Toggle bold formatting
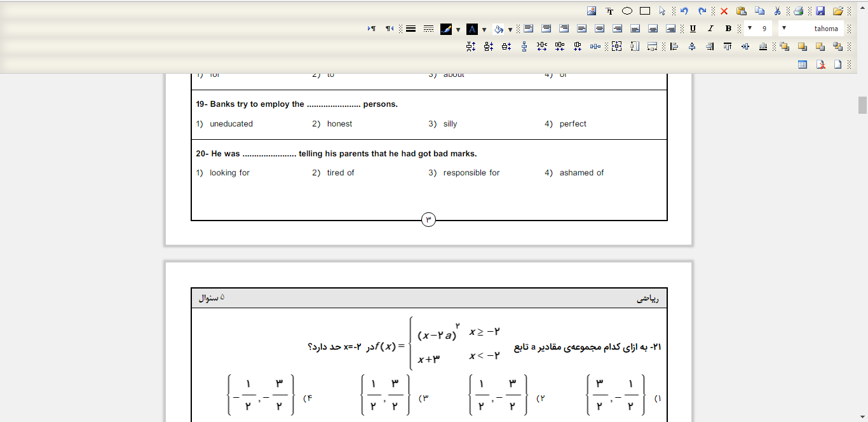This screenshot has width=868, height=422. pyautogui.click(x=728, y=29)
